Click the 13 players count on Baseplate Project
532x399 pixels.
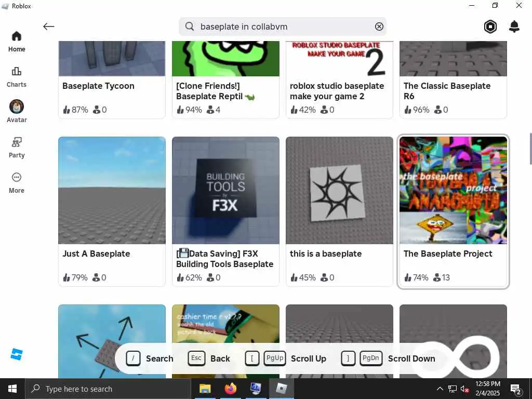(x=442, y=277)
